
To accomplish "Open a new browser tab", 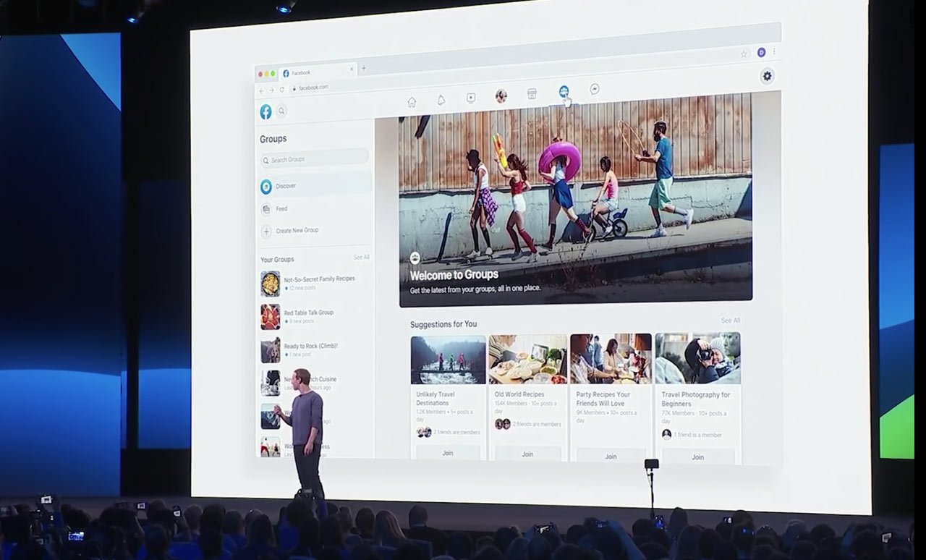I will [363, 68].
